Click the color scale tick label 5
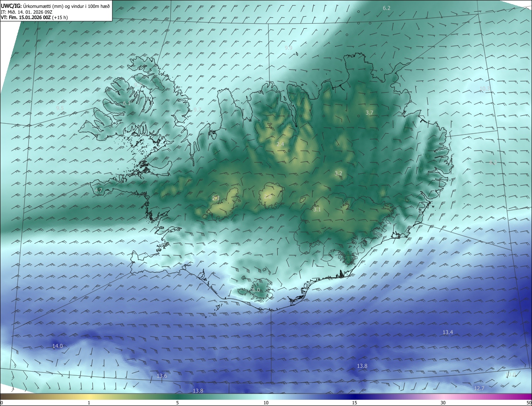This screenshot has width=532, height=406. coord(177,403)
